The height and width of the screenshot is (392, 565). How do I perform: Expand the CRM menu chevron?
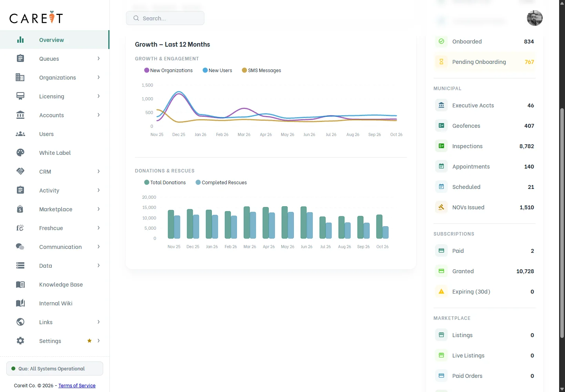(x=98, y=171)
